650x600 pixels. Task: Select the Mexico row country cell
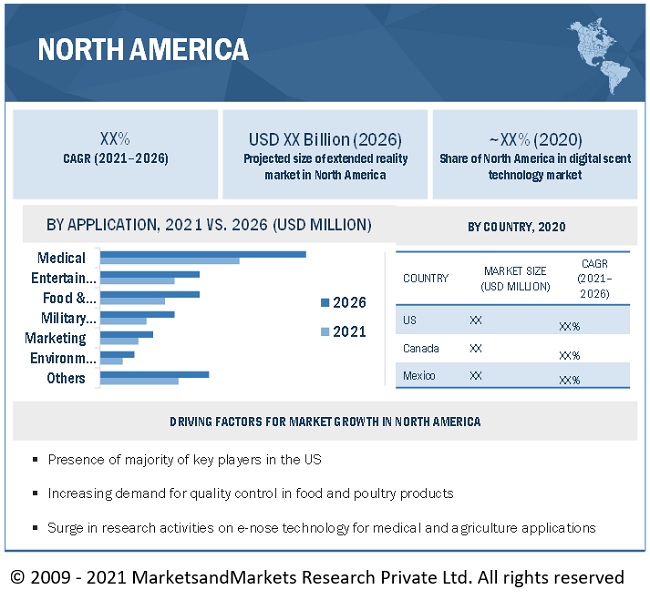click(x=419, y=376)
